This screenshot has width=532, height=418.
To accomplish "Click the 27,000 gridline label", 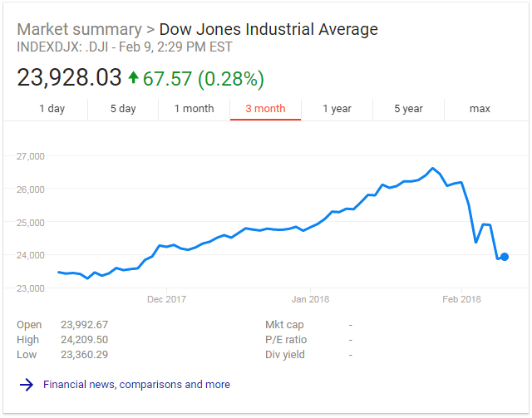I will tap(31, 155).
